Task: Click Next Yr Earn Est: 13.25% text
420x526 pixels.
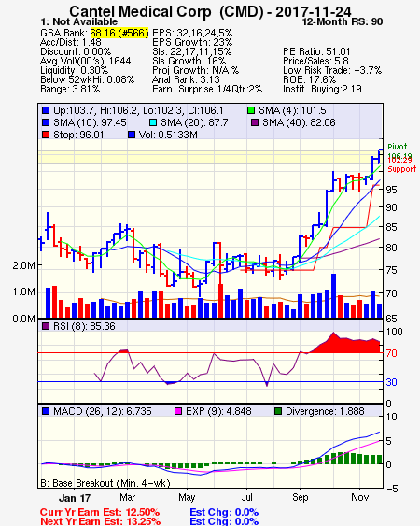Action: (100, 521)
